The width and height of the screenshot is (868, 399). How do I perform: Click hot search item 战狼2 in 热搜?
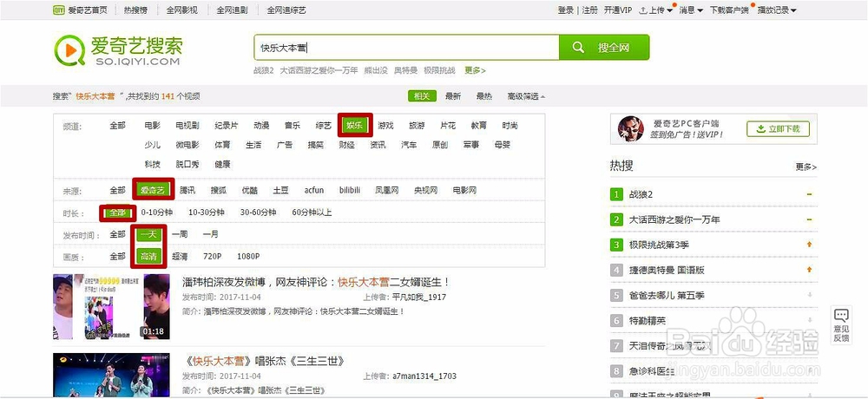pyautogui.click(x=641, y=194)
